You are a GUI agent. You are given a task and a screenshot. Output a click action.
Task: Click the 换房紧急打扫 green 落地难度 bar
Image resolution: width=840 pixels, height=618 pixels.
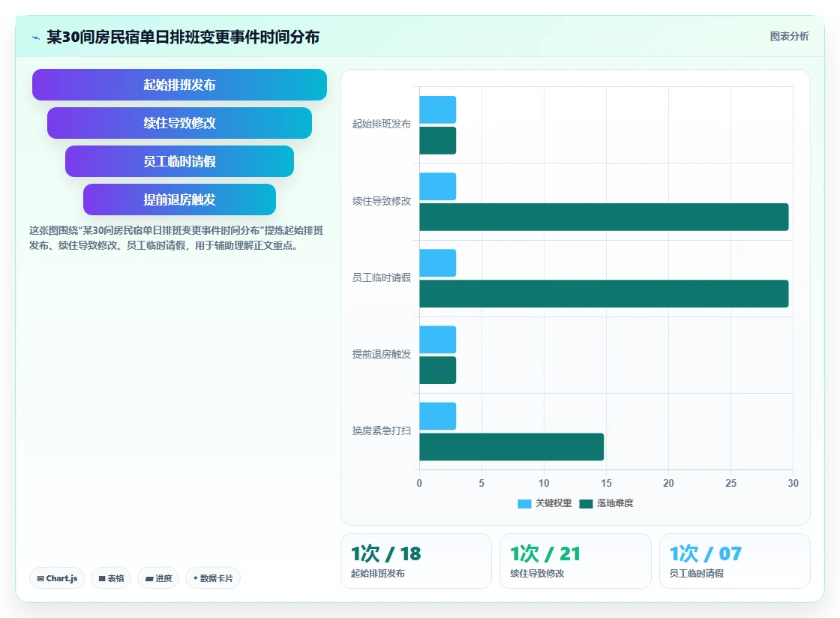[511, 447]
